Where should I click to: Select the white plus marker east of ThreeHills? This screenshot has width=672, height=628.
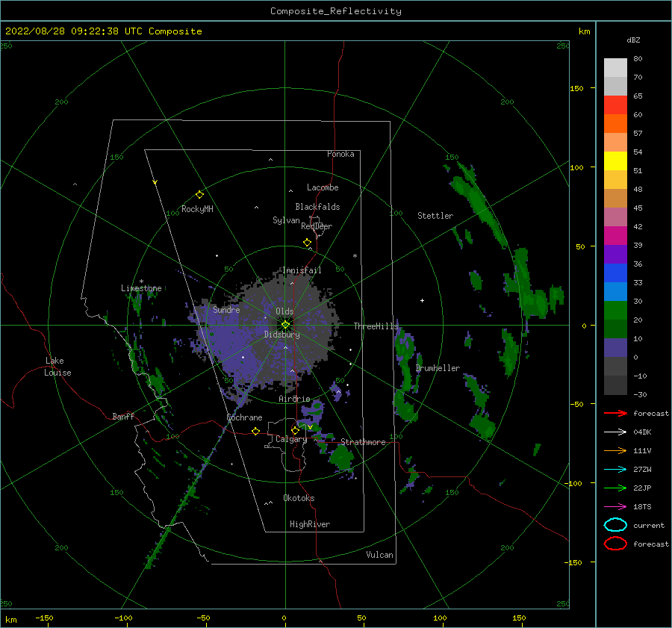[422, 300]
